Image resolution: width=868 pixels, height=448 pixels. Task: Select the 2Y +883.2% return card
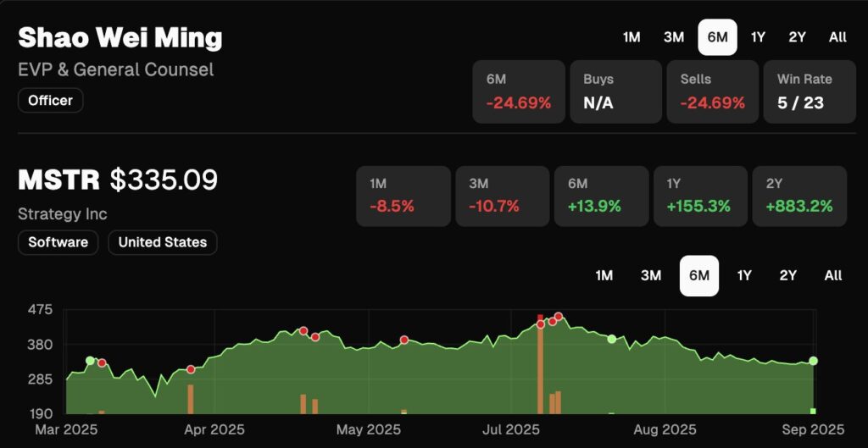coord(798,196)
